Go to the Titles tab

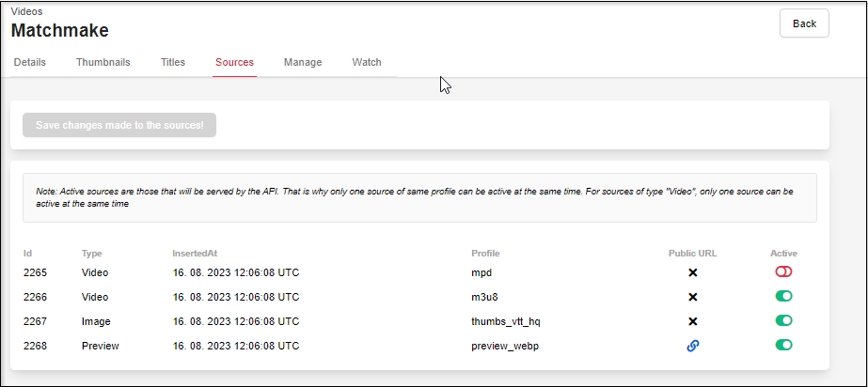(173, 62)
